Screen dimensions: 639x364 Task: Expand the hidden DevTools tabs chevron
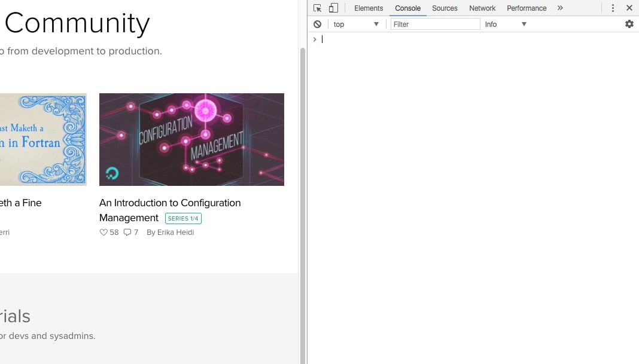(x=560, y=8)
